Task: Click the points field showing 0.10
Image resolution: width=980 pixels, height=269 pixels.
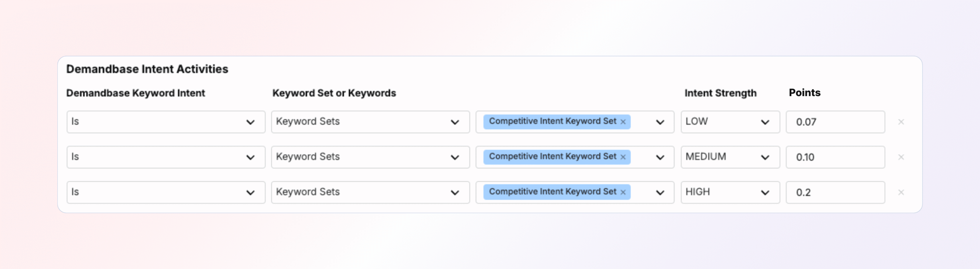Action: pos(835,157)
